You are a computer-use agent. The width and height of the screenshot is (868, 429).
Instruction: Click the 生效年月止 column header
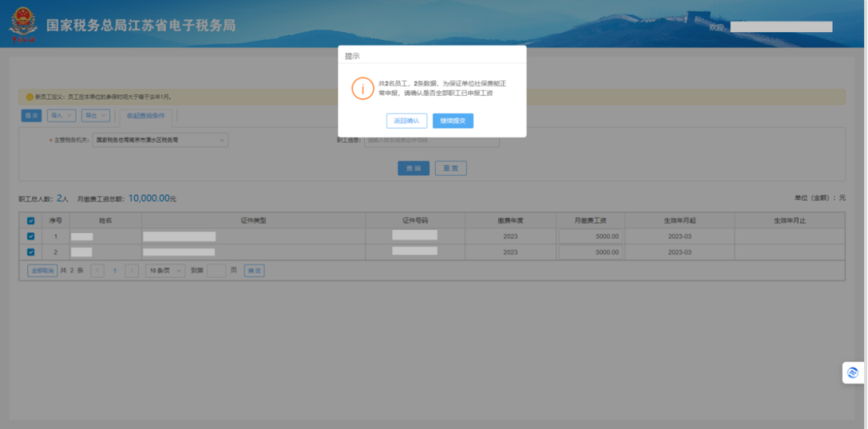tap(790, 220)
